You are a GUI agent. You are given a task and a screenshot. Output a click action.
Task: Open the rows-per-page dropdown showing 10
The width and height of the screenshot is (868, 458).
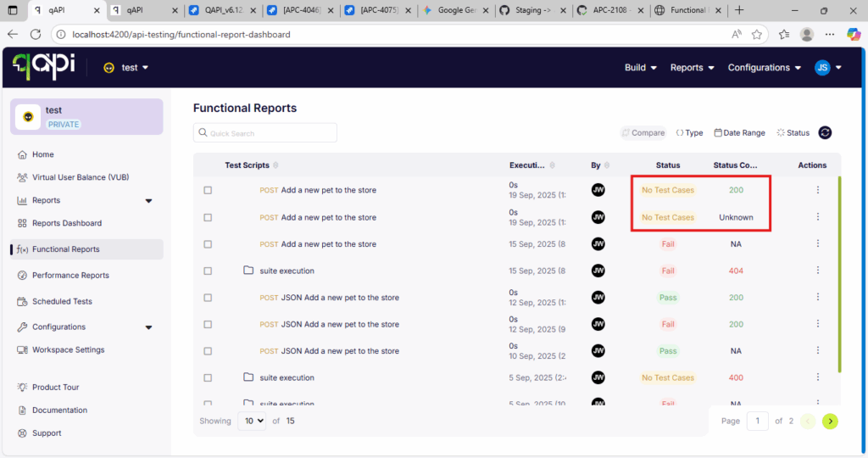252,421
